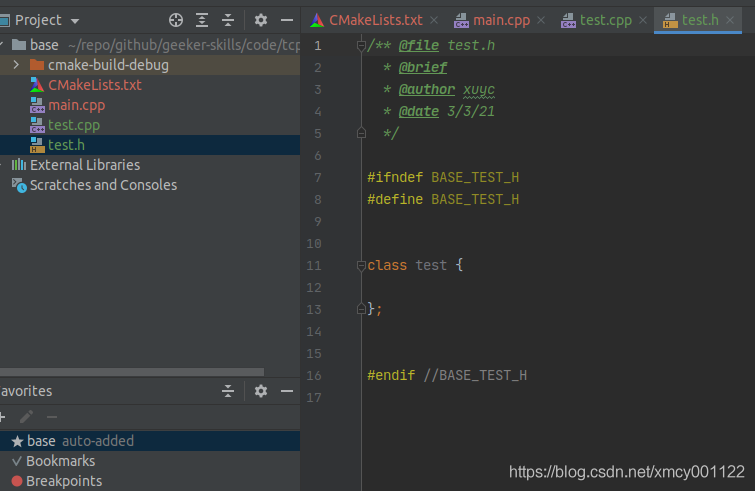The width and height of the screenshot is (755, 491).
Task: Expand the cmake-build-debug folder chevron
Action: coord(16,65)
